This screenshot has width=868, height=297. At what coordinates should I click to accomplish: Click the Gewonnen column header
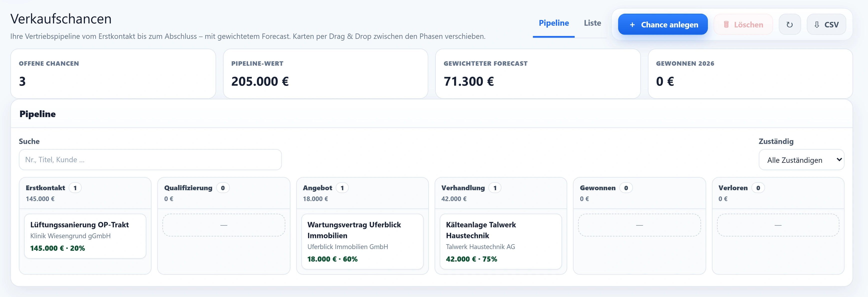click(x=640, y=193)
